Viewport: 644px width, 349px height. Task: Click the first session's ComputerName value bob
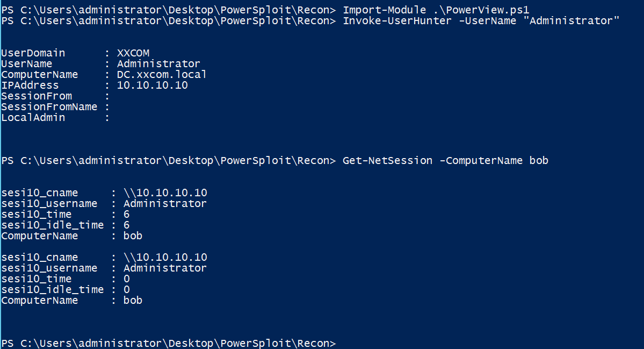[133, 236]
